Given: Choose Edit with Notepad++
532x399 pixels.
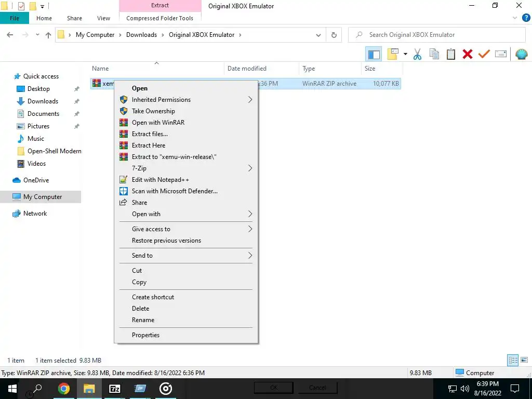Looking at the screenshot, I should (186, 179).
